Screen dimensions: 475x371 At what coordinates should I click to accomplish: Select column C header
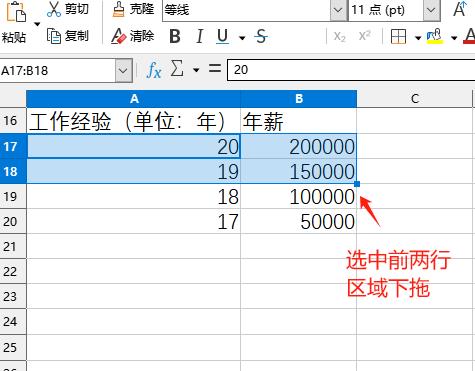click(415, 99)
